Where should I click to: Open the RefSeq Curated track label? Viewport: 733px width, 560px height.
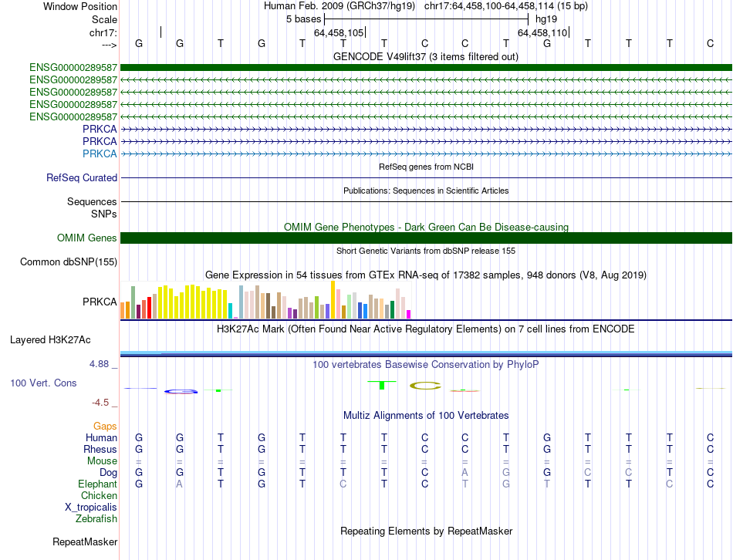point(82,177)
